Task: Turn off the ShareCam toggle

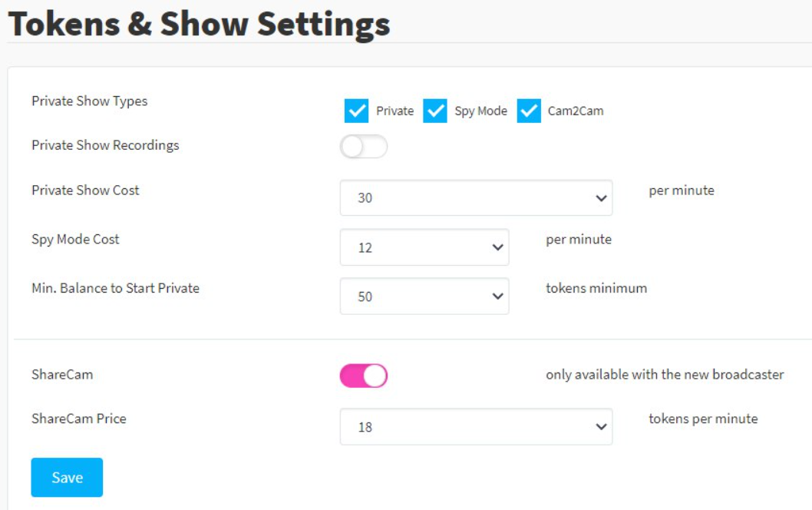Action: point(364,376)
